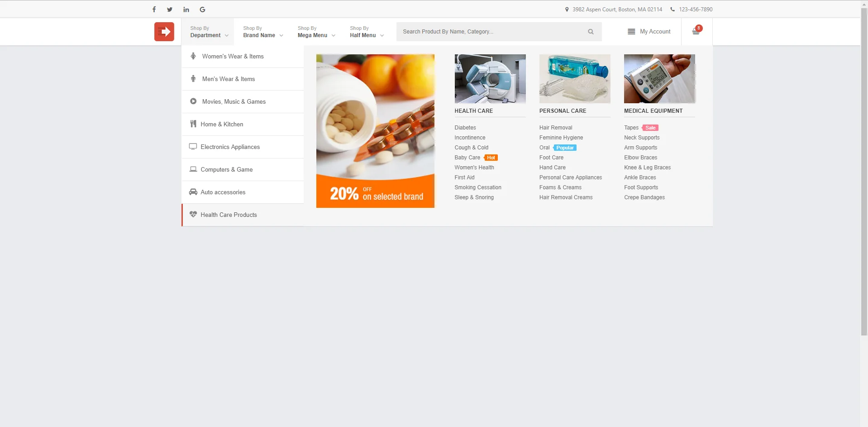This screenshot has height=427, width=868.
Task: Open the Feminine Hygiene link
Action: pos(561,138)
